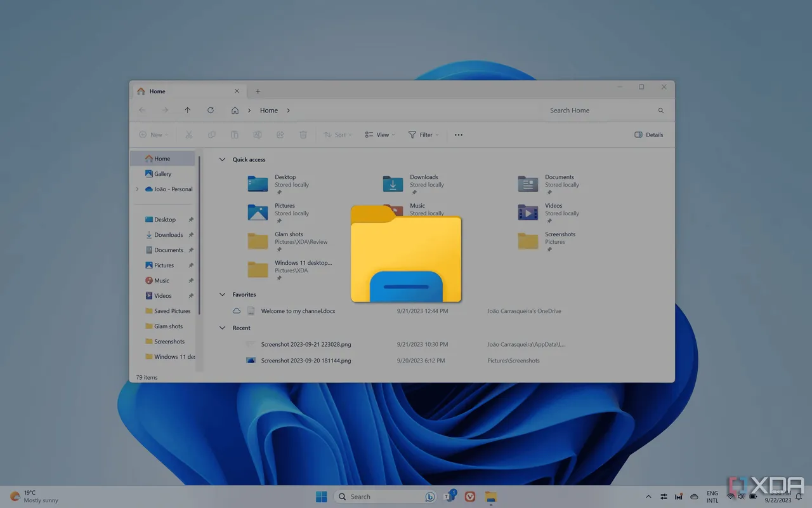Click the Delete trash icon
Image resolution: width=812 pixels, height=508 pixels.
303,135
